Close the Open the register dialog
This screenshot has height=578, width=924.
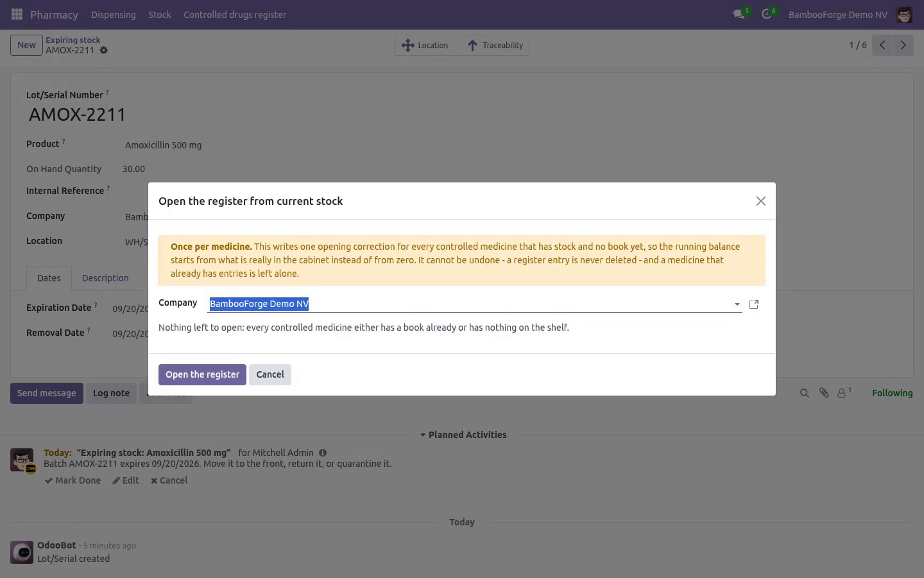(761, 201)
